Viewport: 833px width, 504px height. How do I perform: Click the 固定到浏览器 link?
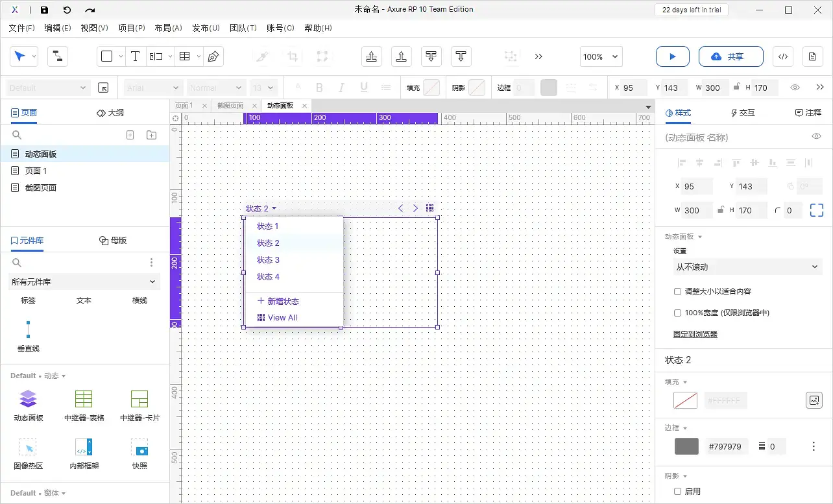coord(695,334)
